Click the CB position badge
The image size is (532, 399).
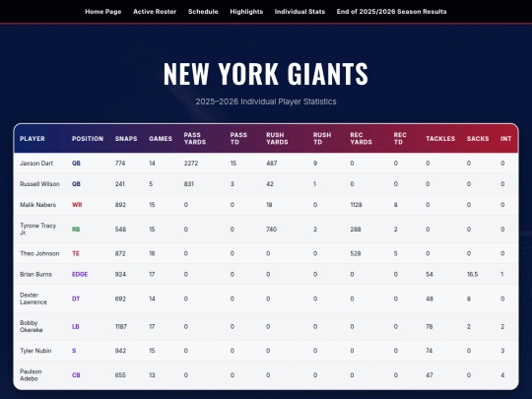point(76,375)
